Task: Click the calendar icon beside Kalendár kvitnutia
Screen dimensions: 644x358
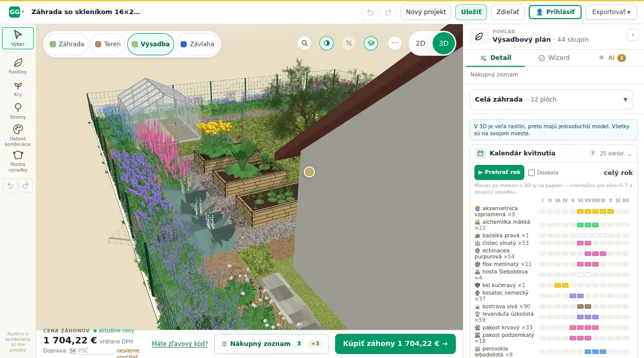Action: [x=480, y=153]
